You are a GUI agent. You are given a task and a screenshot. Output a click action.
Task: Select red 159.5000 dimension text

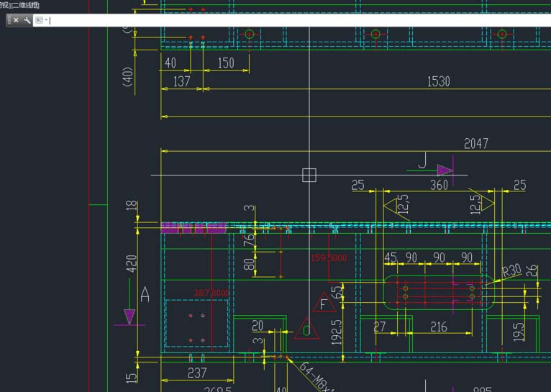tap(329, 257)
